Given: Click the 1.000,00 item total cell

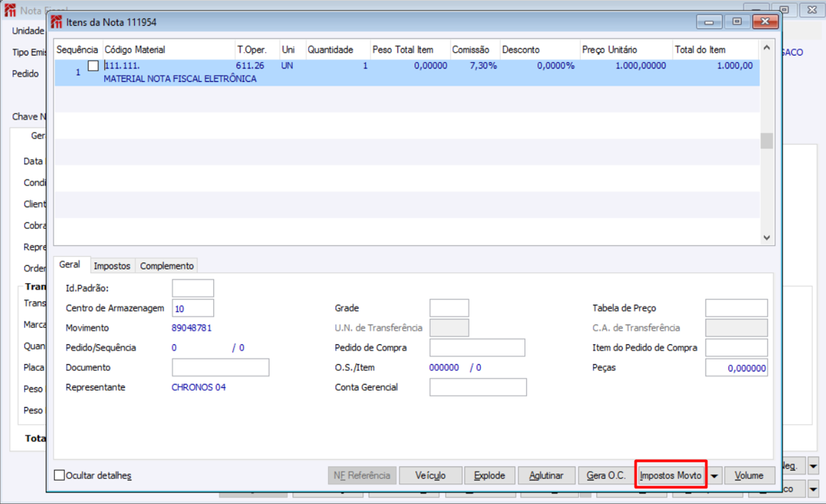Looking at the screenshot, I should [x=734, y=66].
